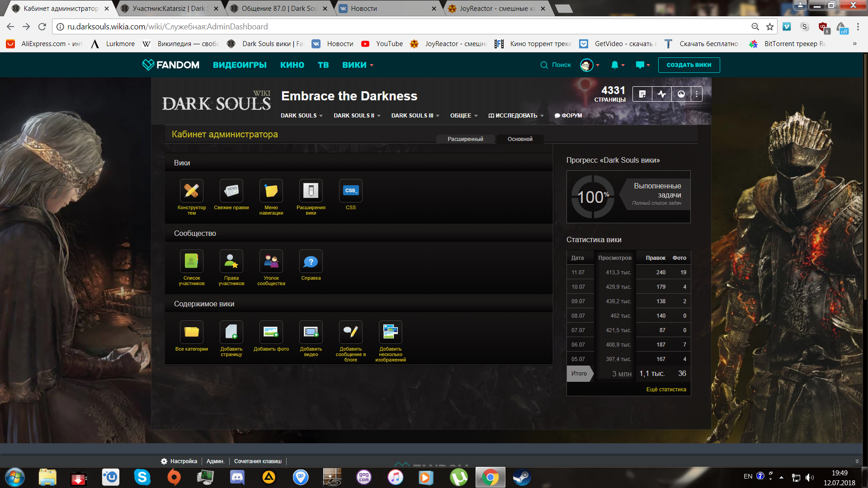The image size is (868, 488).
Task: Click the Windows Start button
Action: coord(14,477)
